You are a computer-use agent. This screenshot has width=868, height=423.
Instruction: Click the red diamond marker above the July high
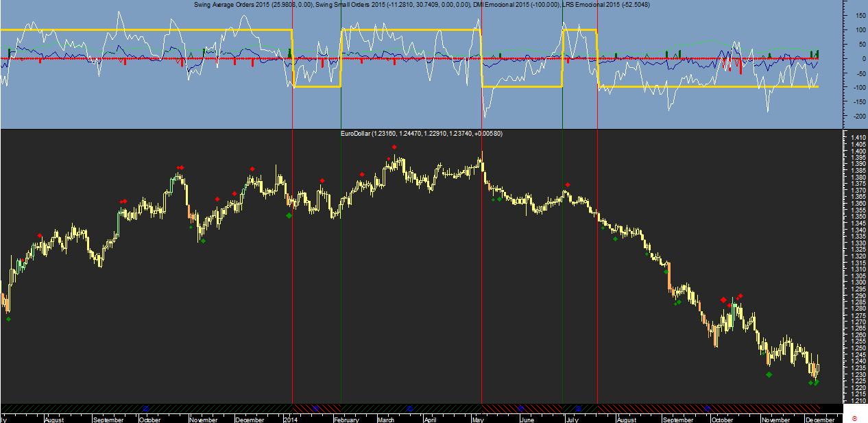point(568,184)
